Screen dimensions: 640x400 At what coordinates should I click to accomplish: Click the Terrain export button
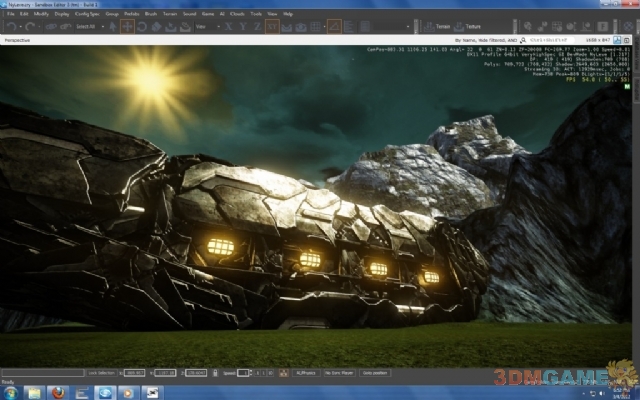437,27
